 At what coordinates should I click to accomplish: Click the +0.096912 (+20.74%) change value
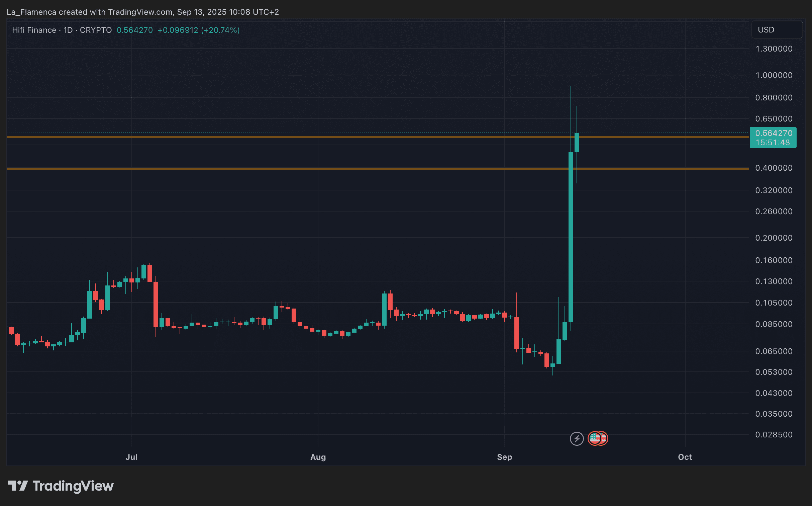(x=199, y=30)
